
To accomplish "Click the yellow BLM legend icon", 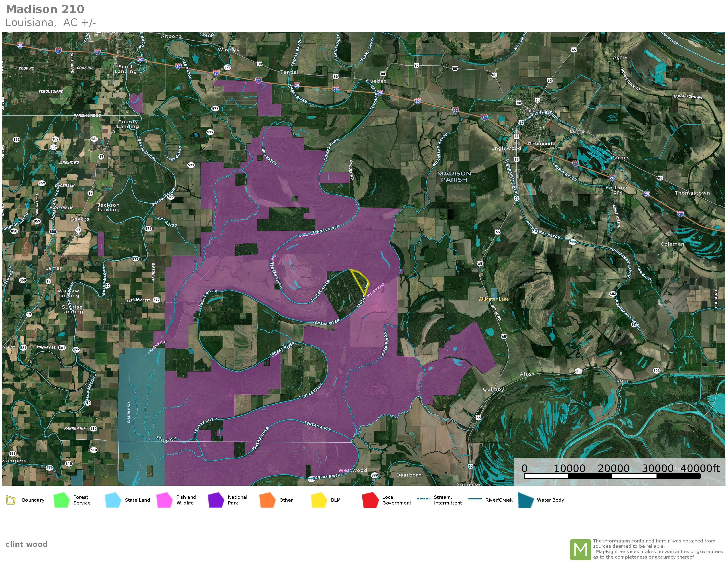I will (x=319, y=500).
